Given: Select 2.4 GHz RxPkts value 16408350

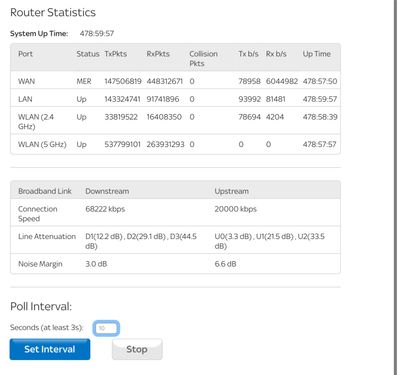Looking at the screenshot, I should pyautogui.click(x=164, y=117).
